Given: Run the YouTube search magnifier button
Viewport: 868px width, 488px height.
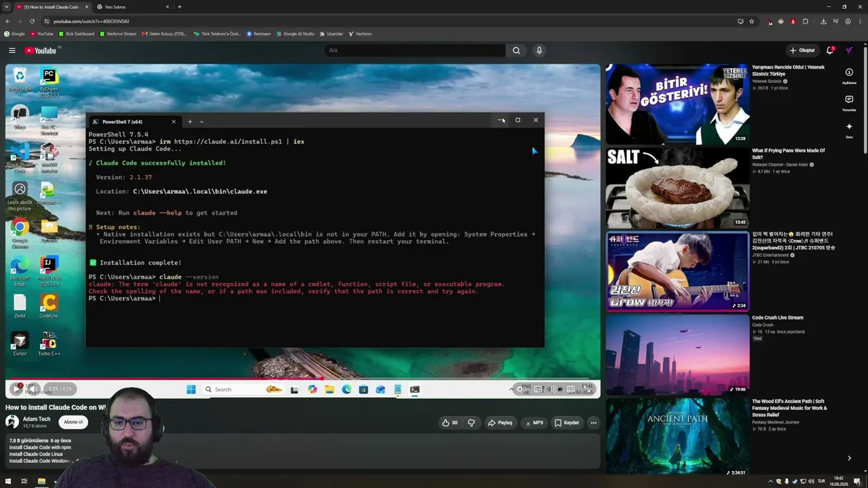Looking at the screenshot, I should (x=516, y=50).
